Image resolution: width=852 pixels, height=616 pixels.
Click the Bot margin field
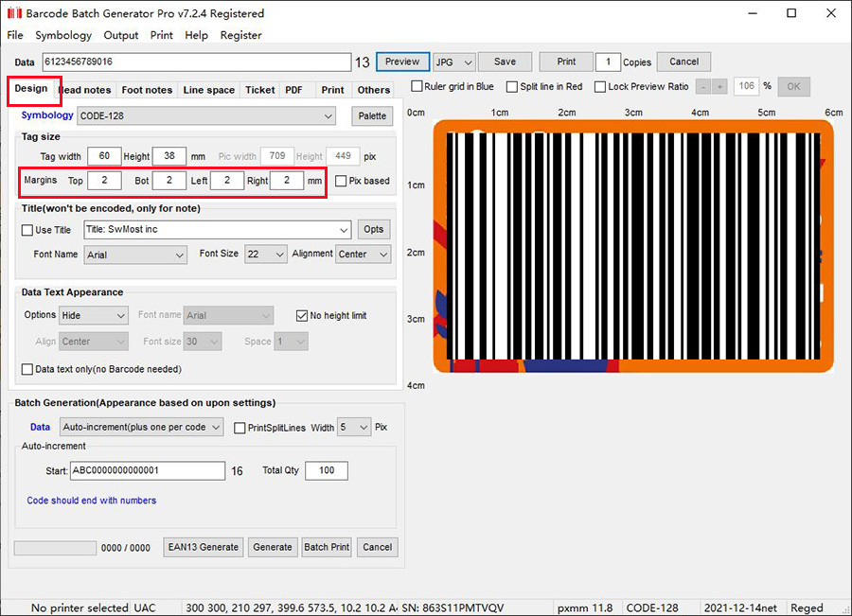(169, 181)
